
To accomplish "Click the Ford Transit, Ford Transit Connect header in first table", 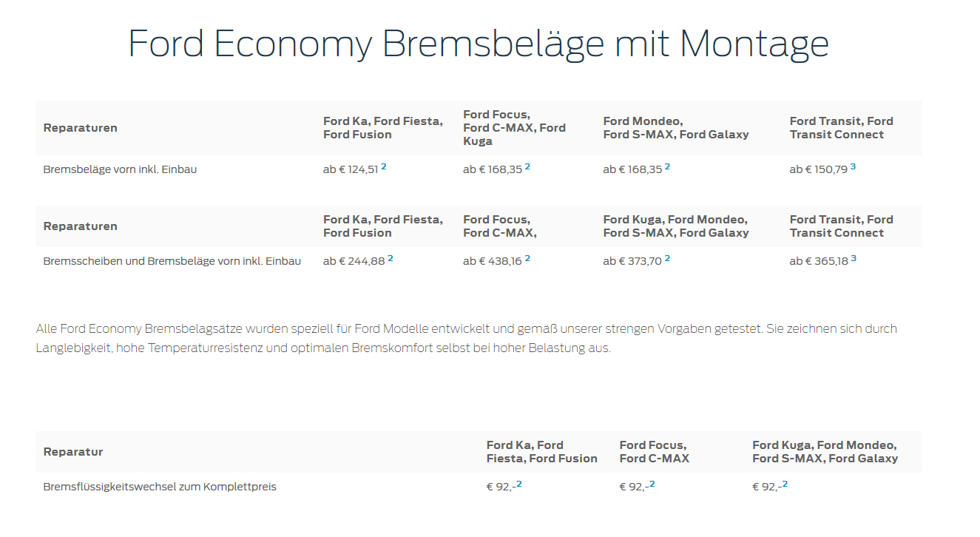I will 841,128.
